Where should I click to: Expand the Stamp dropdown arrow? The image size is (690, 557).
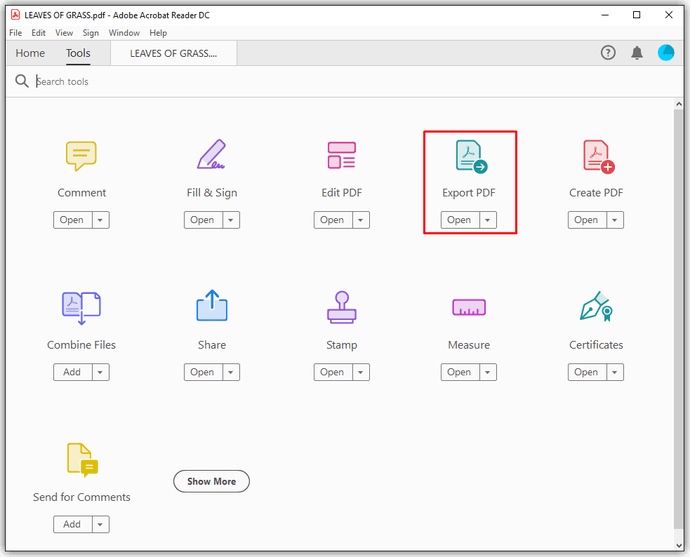click(x=361, y=372)
